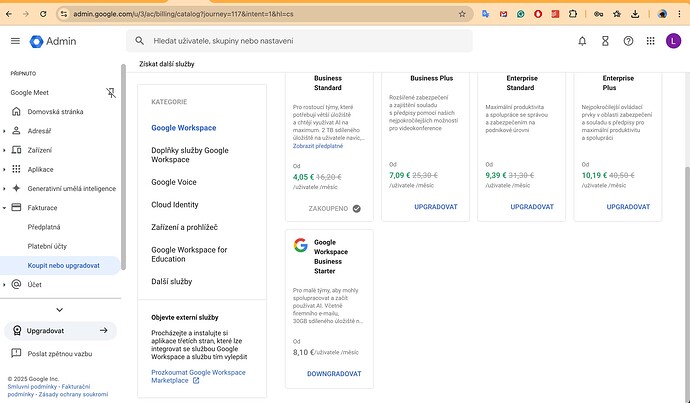Click the Upgradovat sidebar button

[60, 331]
